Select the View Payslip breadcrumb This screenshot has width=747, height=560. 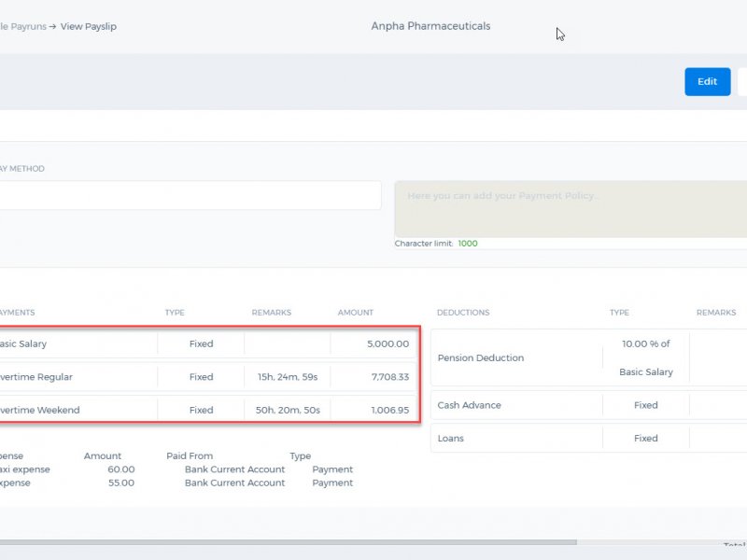pyautogui.click(x=88, y=27)
